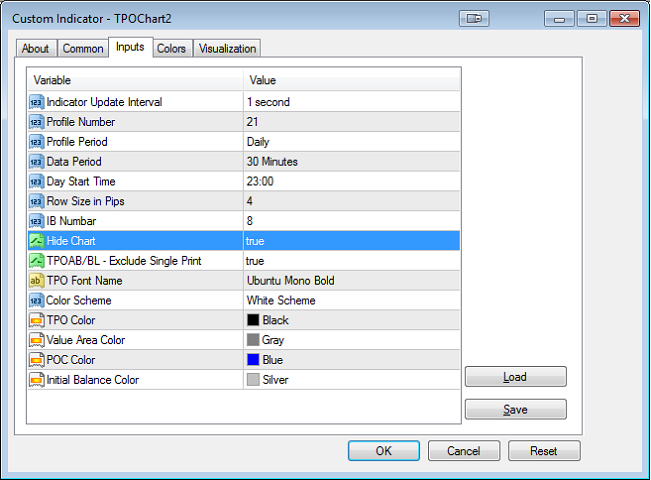Click the color icon beside Value Area Color
Screen dimensions: 651x480
click(37, 340)
